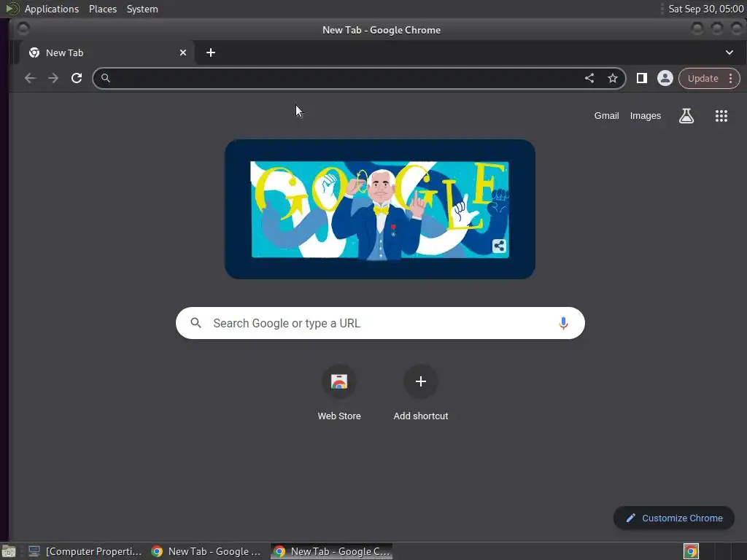Open the profile avatar menu

click(665, 78)
